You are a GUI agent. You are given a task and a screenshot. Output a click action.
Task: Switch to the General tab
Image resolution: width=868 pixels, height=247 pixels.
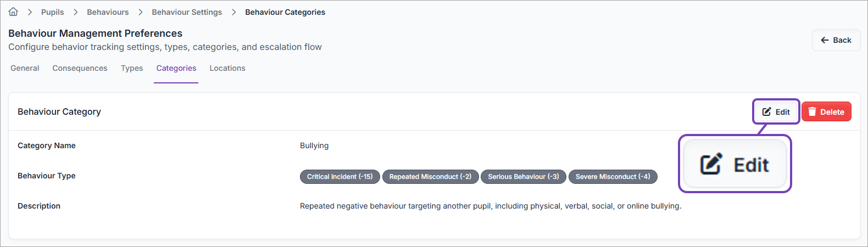click(x=25, y=68)
